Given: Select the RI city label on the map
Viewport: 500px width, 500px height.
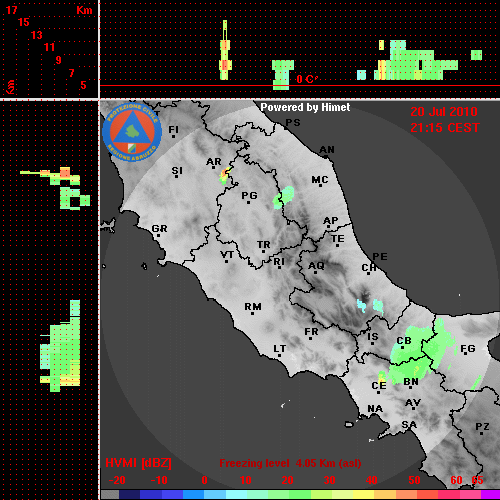Looking at the screenshot, I should point(279,262).
